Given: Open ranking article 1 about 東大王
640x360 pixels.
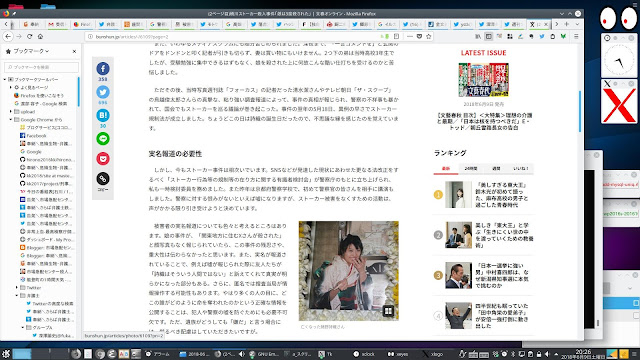Looking at the screenshot, I should pos(502,195).
